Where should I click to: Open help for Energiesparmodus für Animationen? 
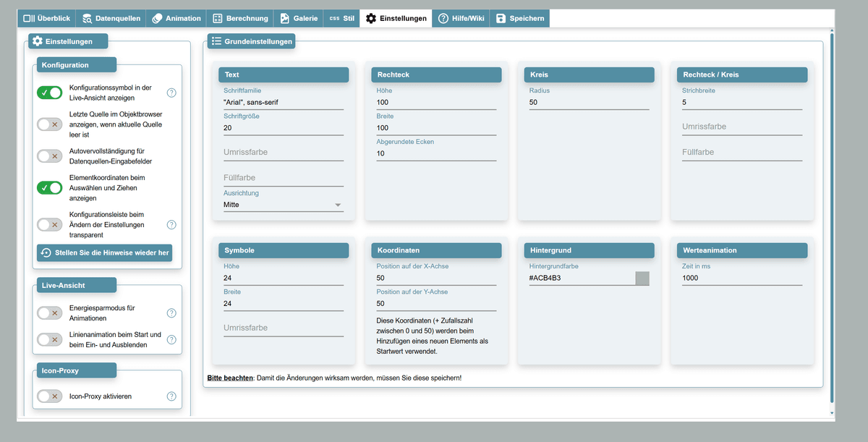click(x=171, y=313)
